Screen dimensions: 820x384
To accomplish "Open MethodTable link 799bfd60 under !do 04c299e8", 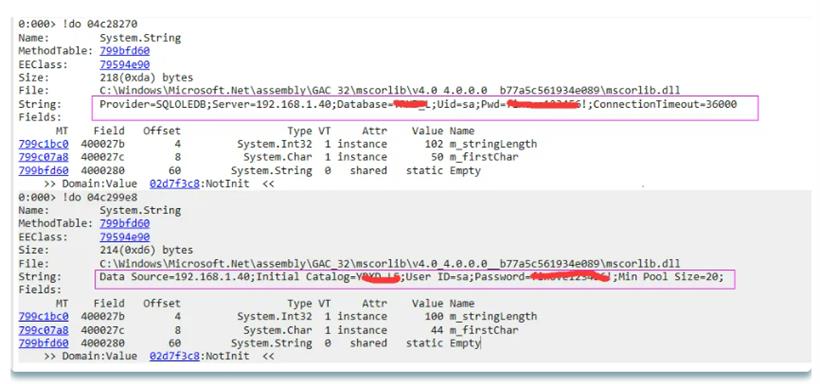I will (124, 223).
